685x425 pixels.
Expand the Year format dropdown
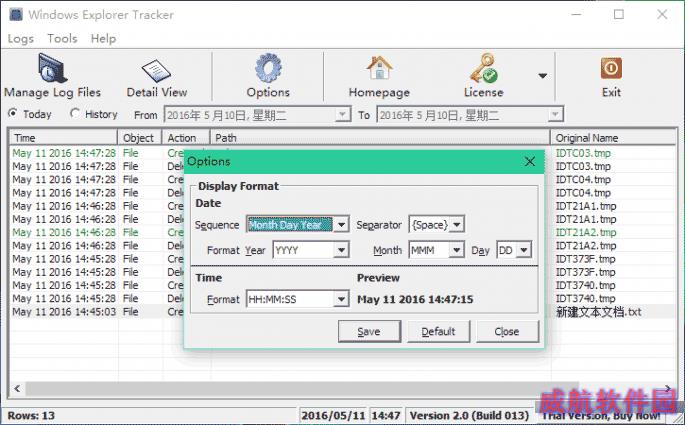(342, 250)
